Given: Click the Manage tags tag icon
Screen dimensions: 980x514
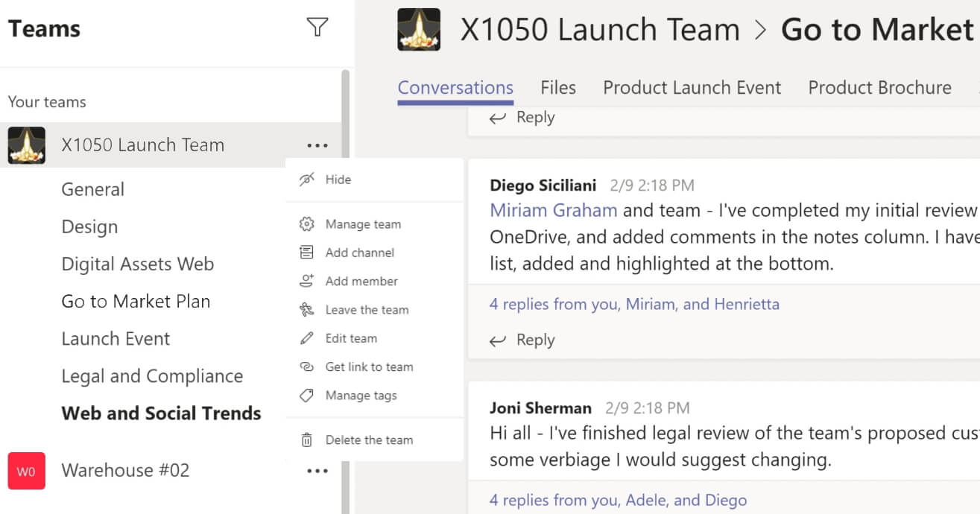Looking at the screenshot, I should click(x=306, y=396).
